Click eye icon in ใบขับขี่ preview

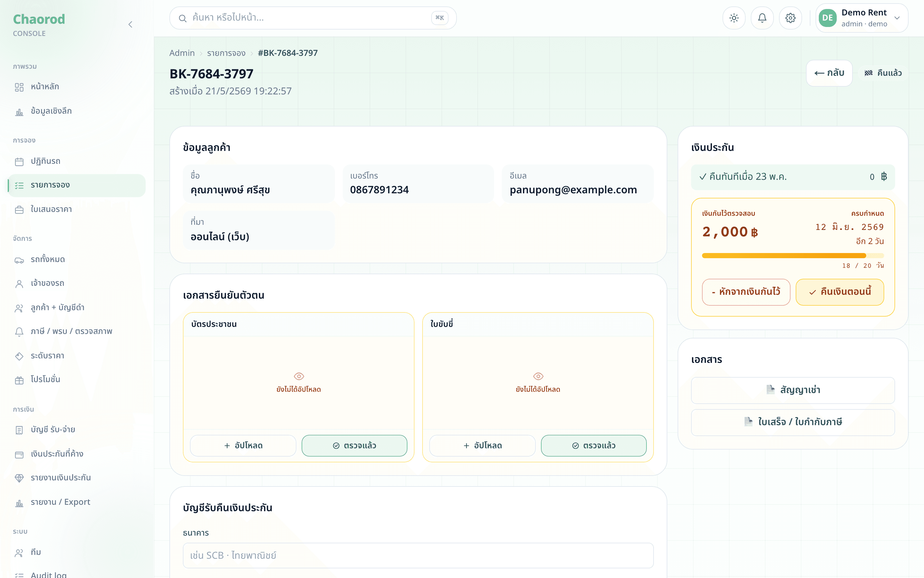(x=538, y=377)
